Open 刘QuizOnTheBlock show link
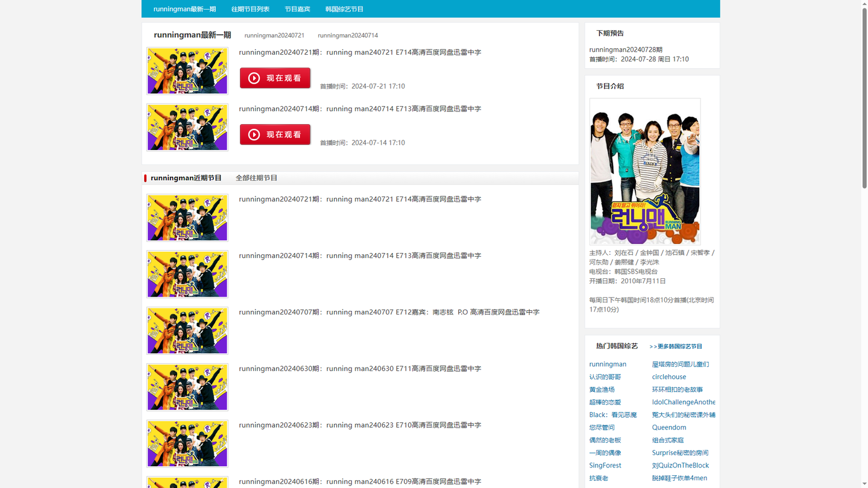 (x=681, y=466)
